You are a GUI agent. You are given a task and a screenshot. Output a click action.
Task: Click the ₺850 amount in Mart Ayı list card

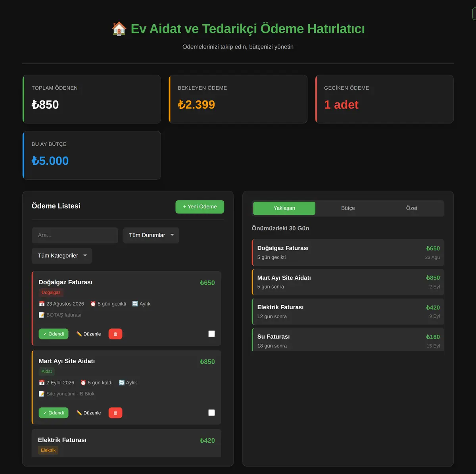[x=207, y=362]
